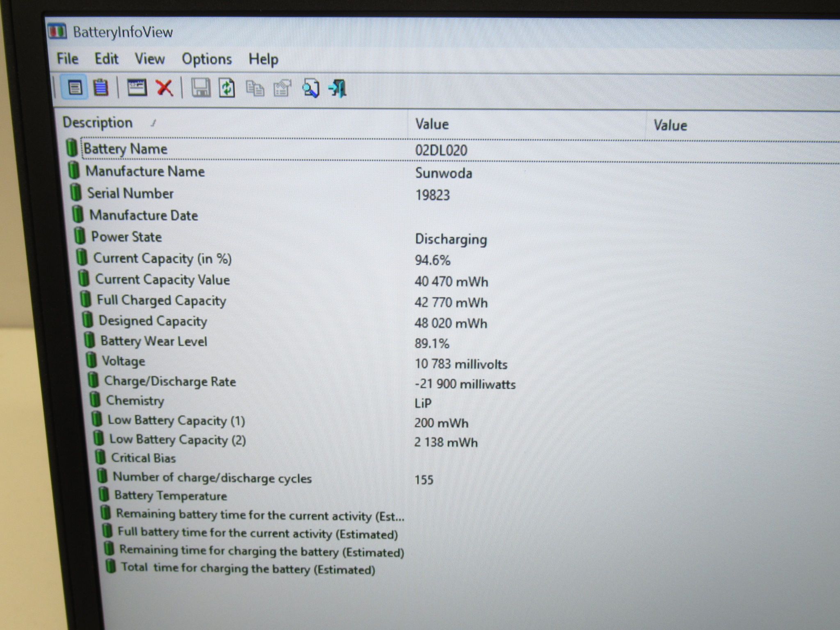Click the Save floppy disk icon
Screen dimensions: 840x630
point(201,88)
